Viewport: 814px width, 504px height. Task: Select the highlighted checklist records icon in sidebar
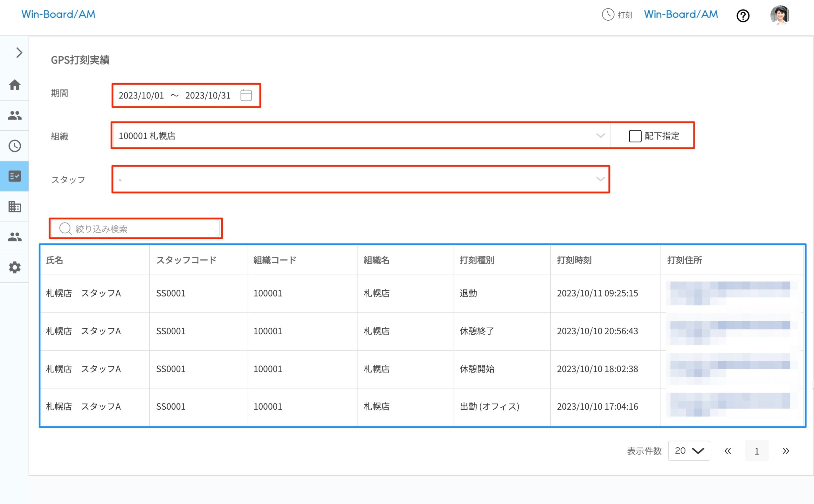pyautogui.click(x=14, y=176)
